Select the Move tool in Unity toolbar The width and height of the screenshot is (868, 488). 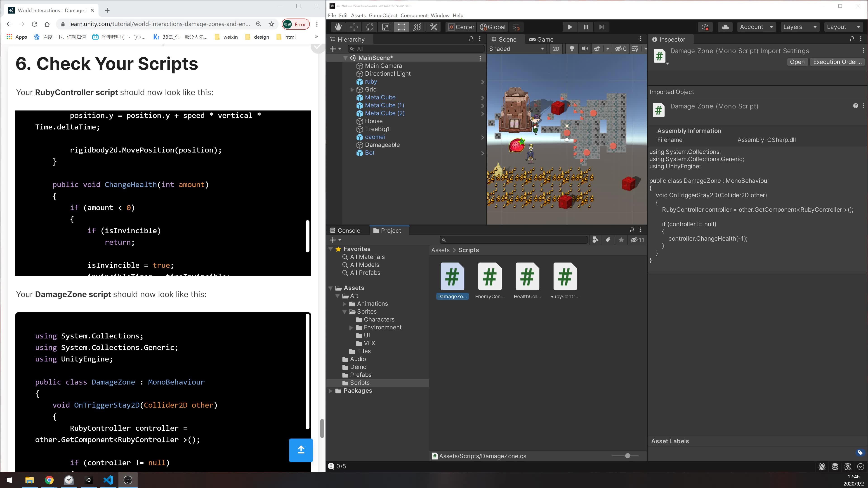point(354,27)
